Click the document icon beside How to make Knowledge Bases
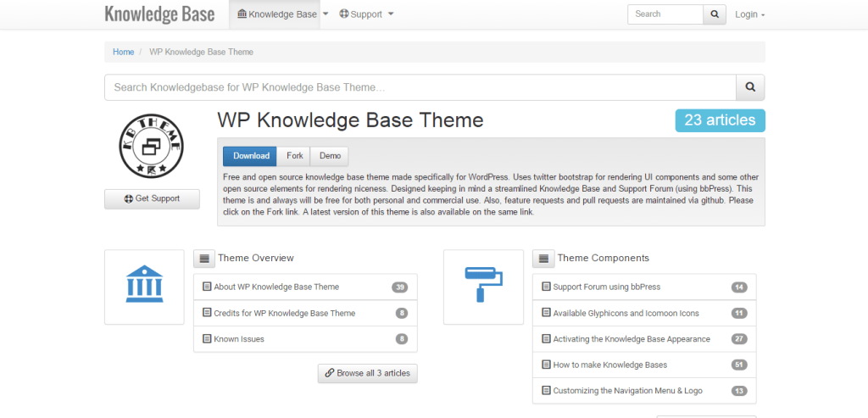This screenshot has height=418, width=868. 547,365
